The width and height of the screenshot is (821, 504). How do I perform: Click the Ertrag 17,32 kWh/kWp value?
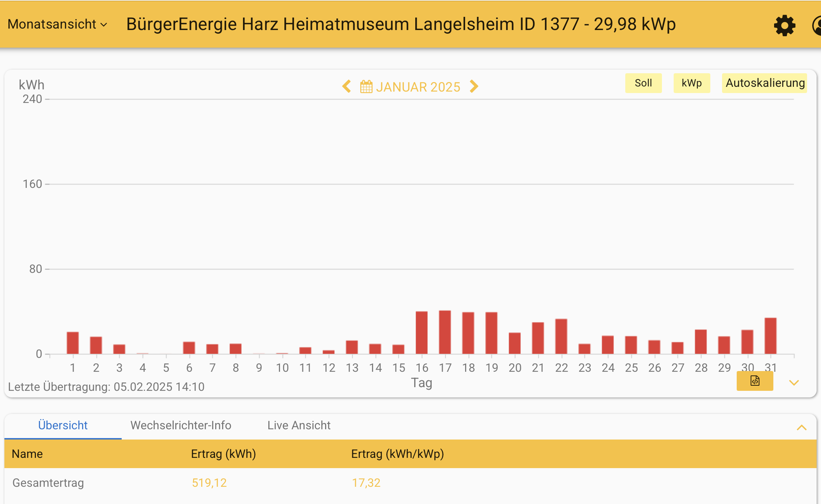pyautogui.click(x=367, y=483)
